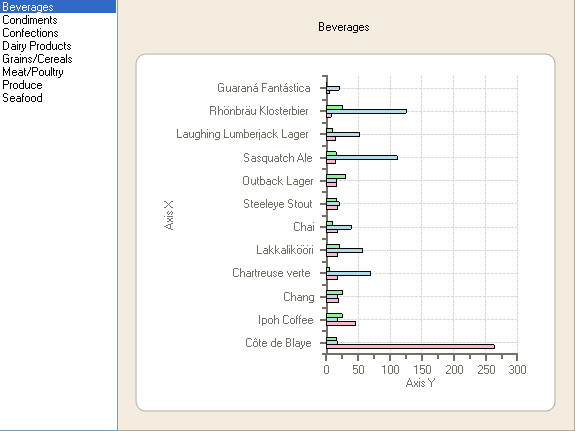
Task: Click the pink Ipoh Coffee bar
Action: tap(341, 324)
